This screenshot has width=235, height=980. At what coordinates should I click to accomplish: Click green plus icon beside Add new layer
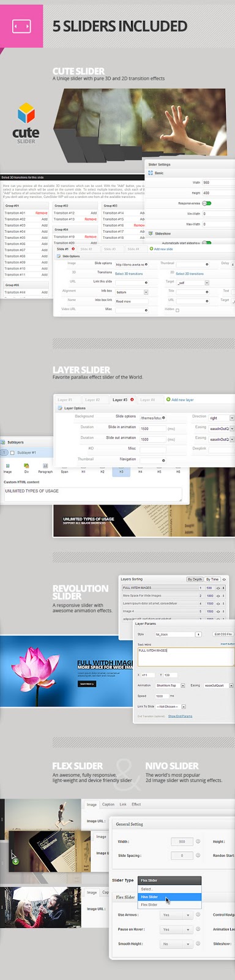click(x=168, y=399)
